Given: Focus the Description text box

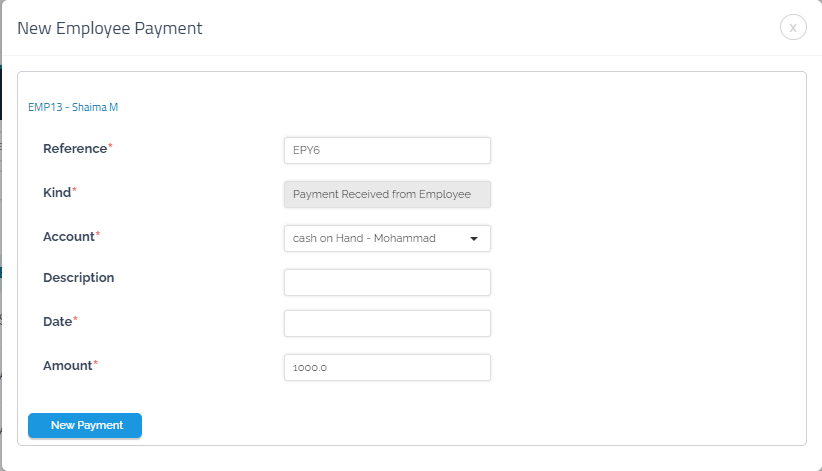Looking at the screenshot, I should point(387,282).
